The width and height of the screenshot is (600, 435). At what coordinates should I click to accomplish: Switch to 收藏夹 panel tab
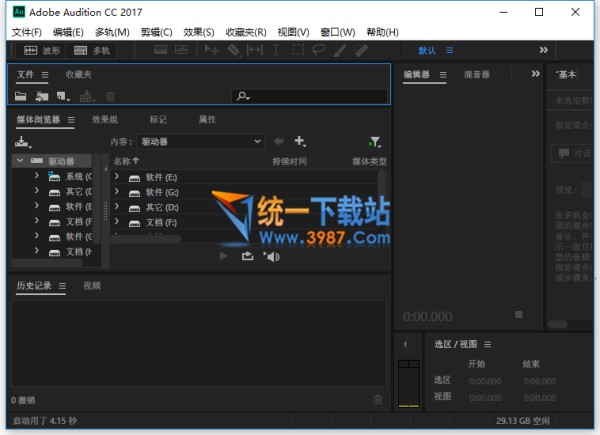pos(78,75)
